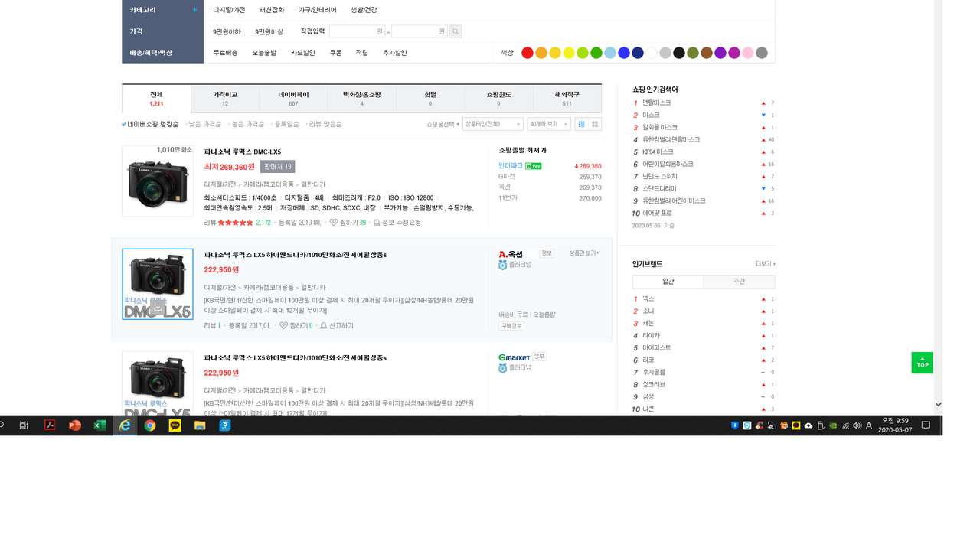The width and height of the screenshot is (980, 551).
Task: Click the page scrollbar down arrow
Action: [938, 404]
